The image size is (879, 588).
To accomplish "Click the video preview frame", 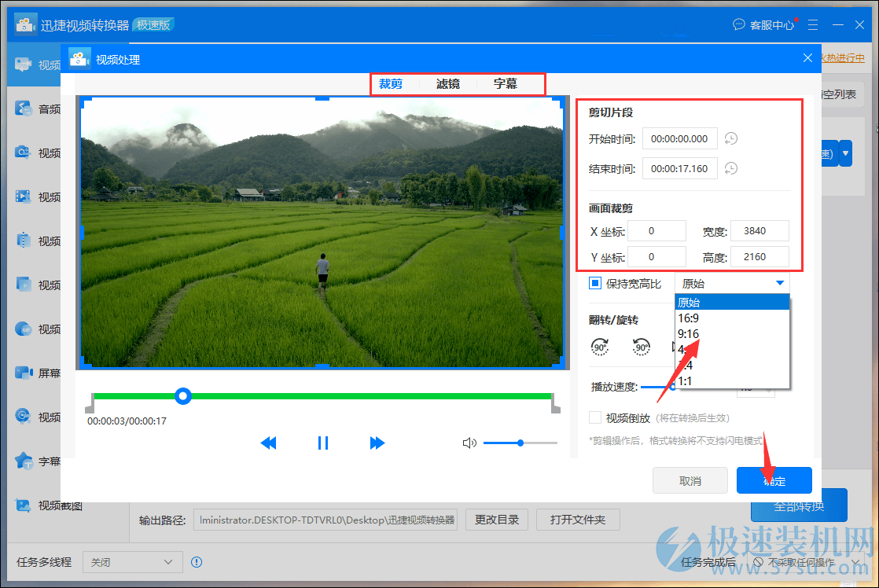I will tap(322, 232).
